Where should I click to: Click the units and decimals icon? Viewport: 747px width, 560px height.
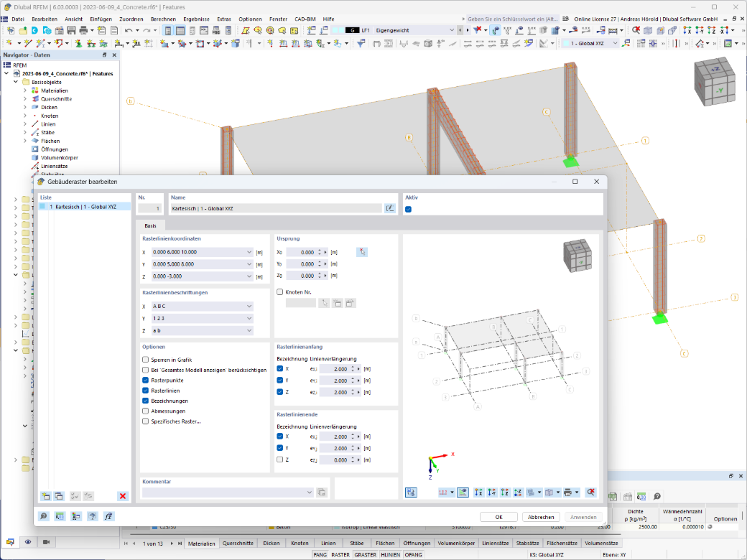(60, 516)
